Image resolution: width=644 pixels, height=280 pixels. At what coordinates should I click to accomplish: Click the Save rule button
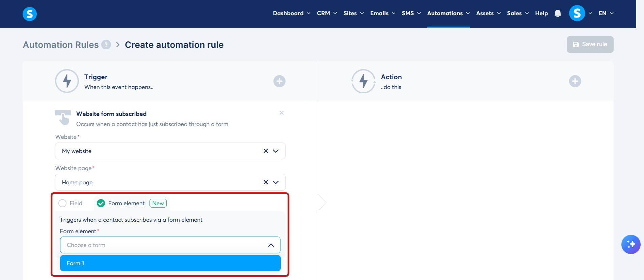point(590,44)
